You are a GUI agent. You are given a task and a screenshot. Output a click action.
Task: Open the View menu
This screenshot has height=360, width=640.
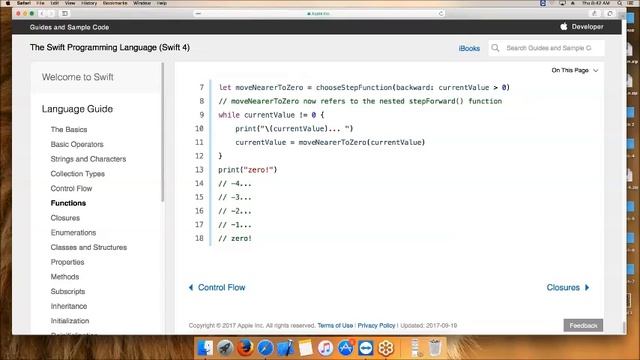coord(70,3)
